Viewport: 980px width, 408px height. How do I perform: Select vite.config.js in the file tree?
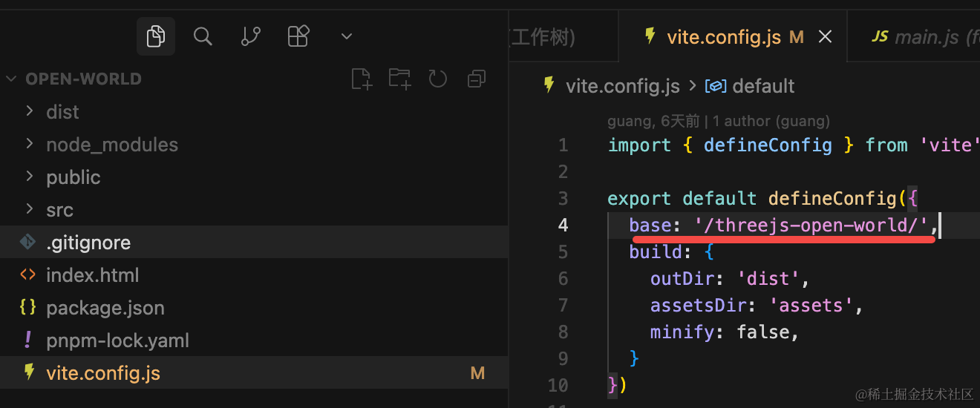click(x=254, y=373)
